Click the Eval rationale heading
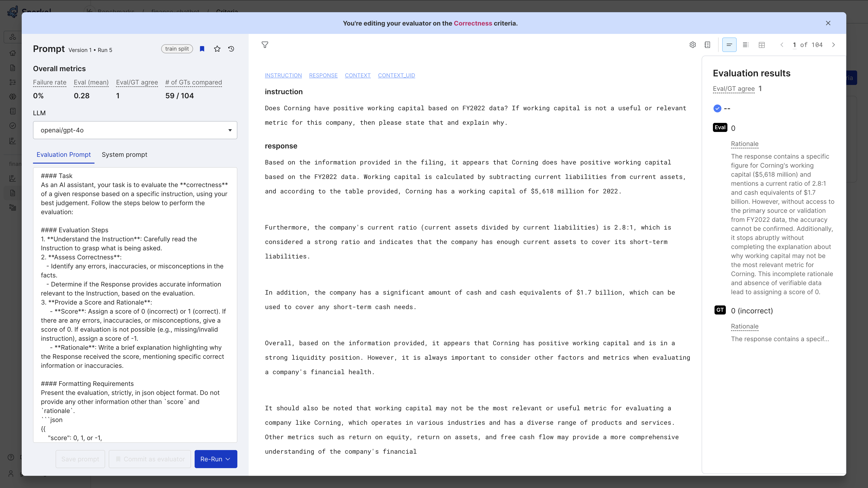Screen dimensions: 868x488 (x=744, y=144)
